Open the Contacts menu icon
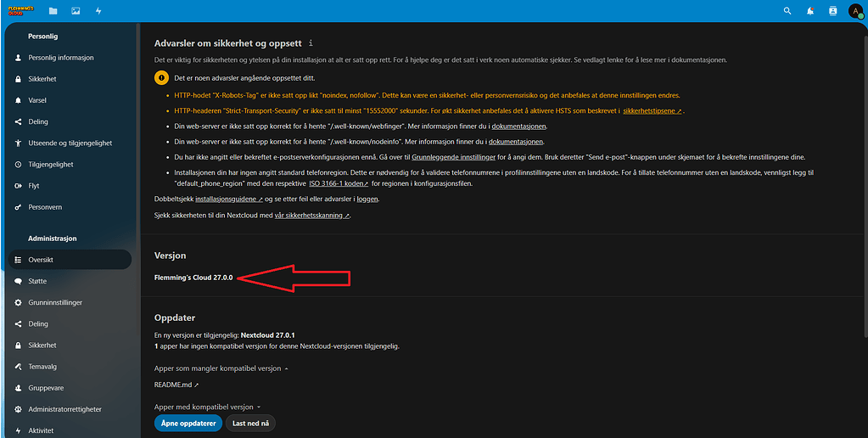The width and height of the screenshot is (868, 438). [832, 10]
